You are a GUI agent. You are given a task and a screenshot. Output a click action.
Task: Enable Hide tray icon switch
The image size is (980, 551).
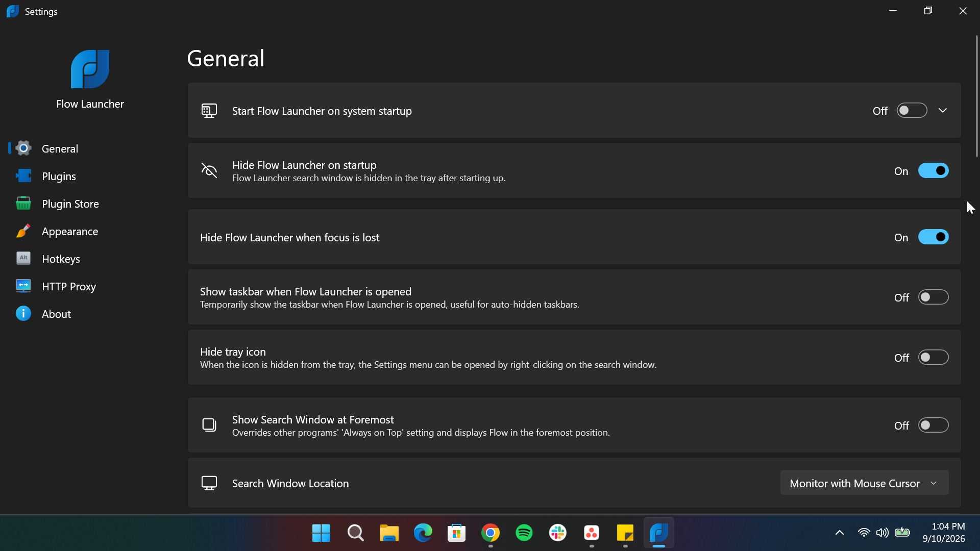tap(934, 358)
